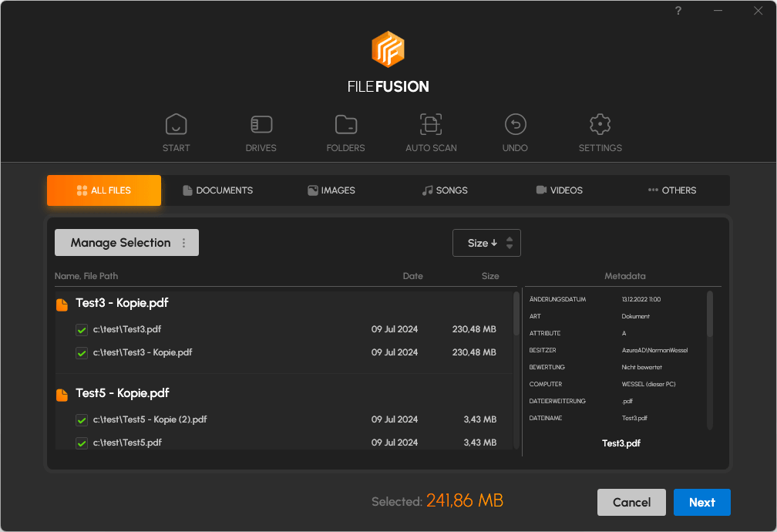Open the Size sorting dropdown

tap(486, 242)
